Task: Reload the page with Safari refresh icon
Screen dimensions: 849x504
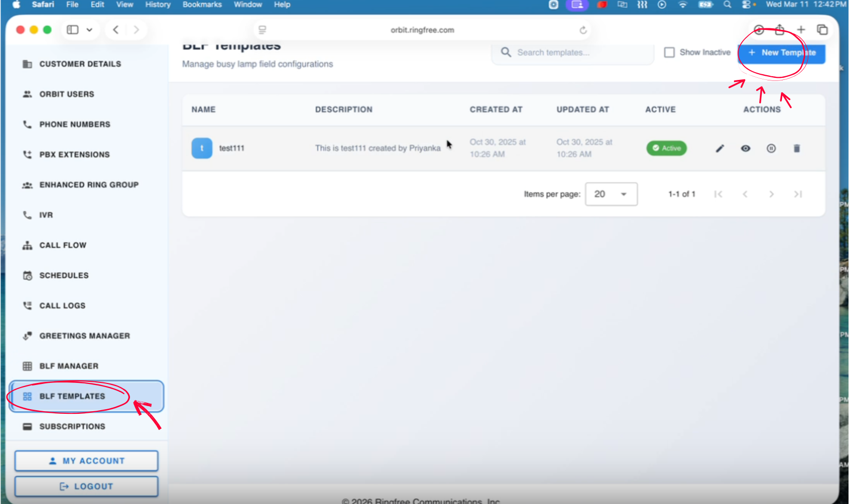Action: [x=583, y=30]
